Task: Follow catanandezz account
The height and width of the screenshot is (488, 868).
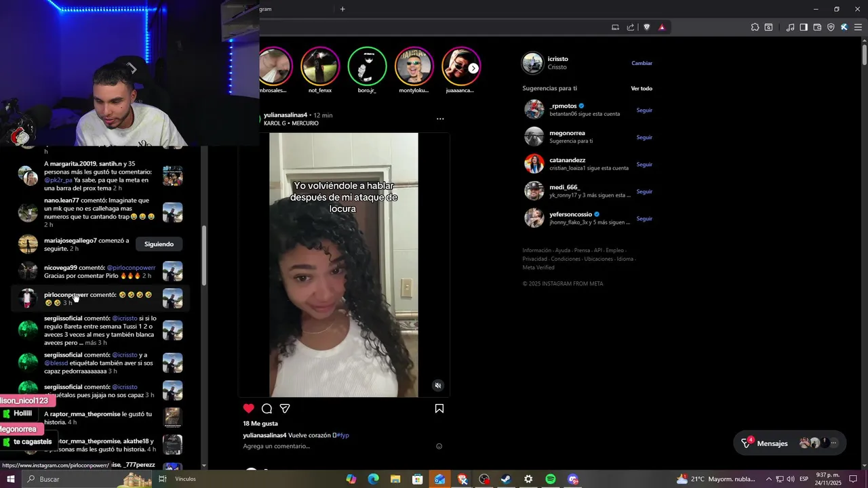Action: [x=644, y=164]
